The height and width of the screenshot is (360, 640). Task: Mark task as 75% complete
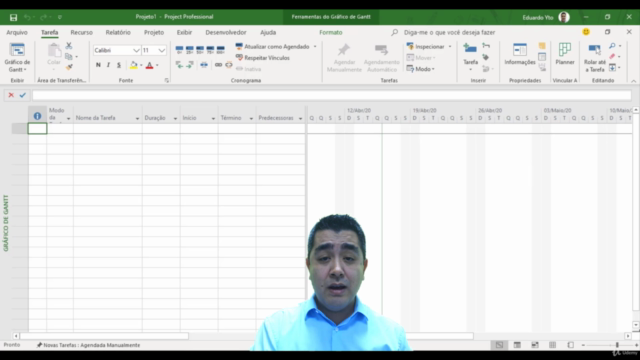point(210,50)
